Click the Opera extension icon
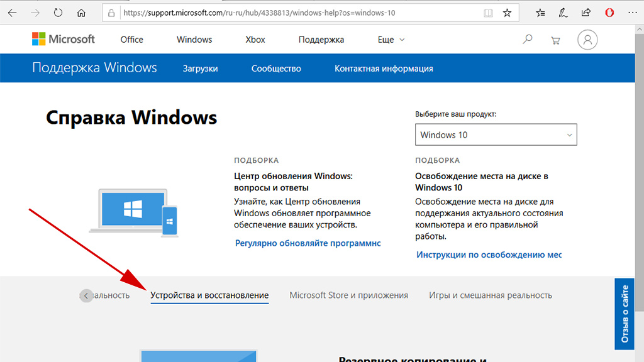The height and width of the screenshot is (362, 644). [609, 13]
